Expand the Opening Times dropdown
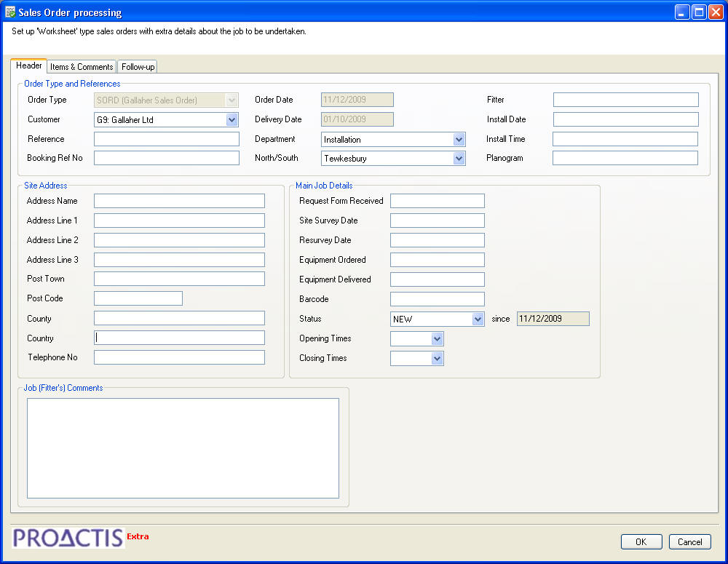This screenshot has width=728, height=564. coord(437,339)
